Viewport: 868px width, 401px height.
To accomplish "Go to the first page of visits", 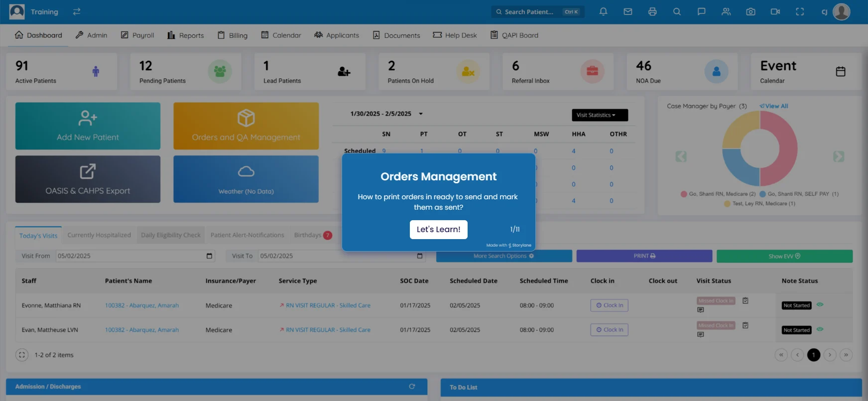I will [781, 355].
